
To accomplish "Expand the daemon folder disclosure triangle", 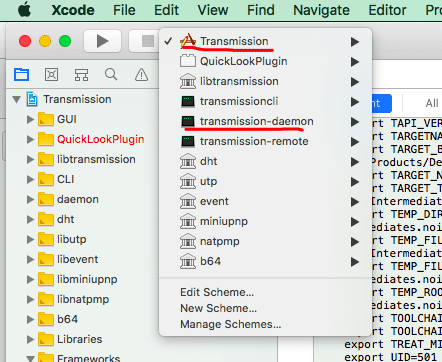I will [x=30, y=199].
